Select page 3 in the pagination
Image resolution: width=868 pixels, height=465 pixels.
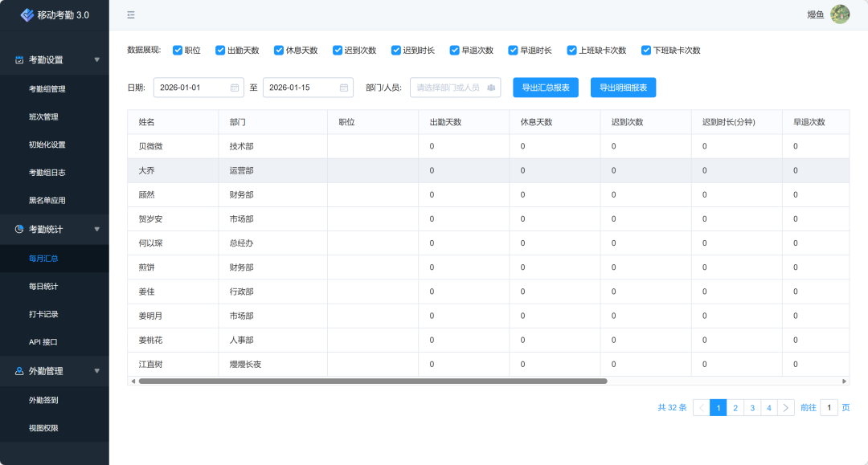(x=751, y=407)
